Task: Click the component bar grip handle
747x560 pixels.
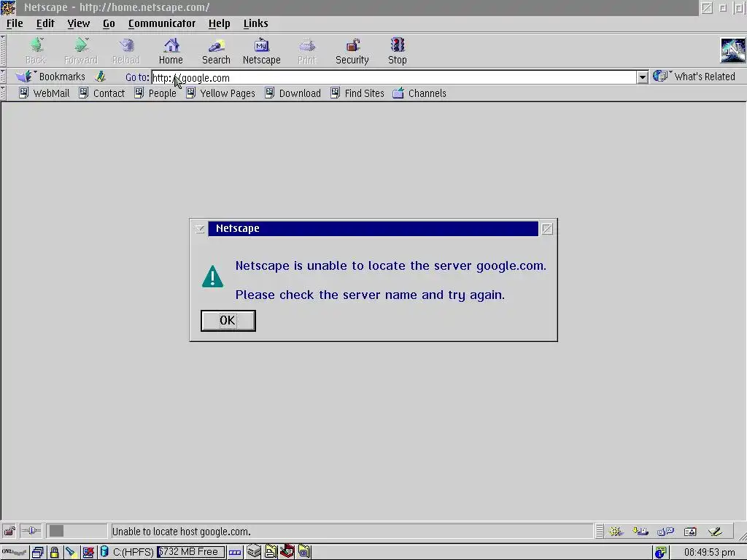Action: point(600,531)
